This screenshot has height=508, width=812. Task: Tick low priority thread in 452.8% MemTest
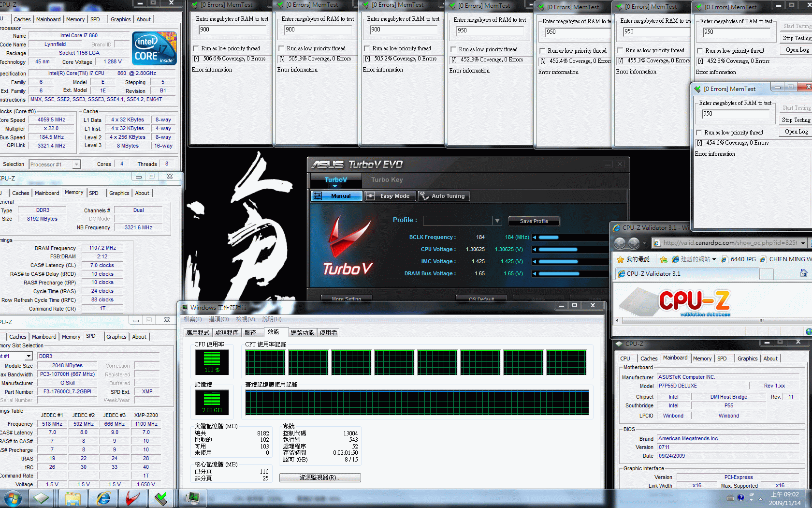pos(700,51)
